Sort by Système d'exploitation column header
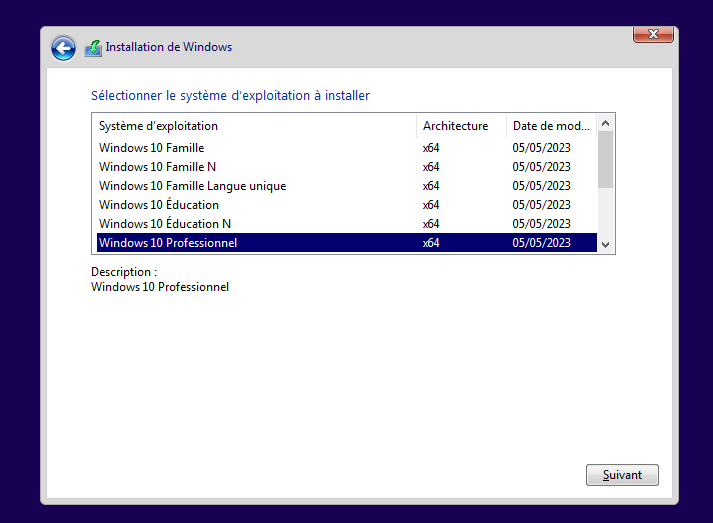 click(x=158, y=126)
